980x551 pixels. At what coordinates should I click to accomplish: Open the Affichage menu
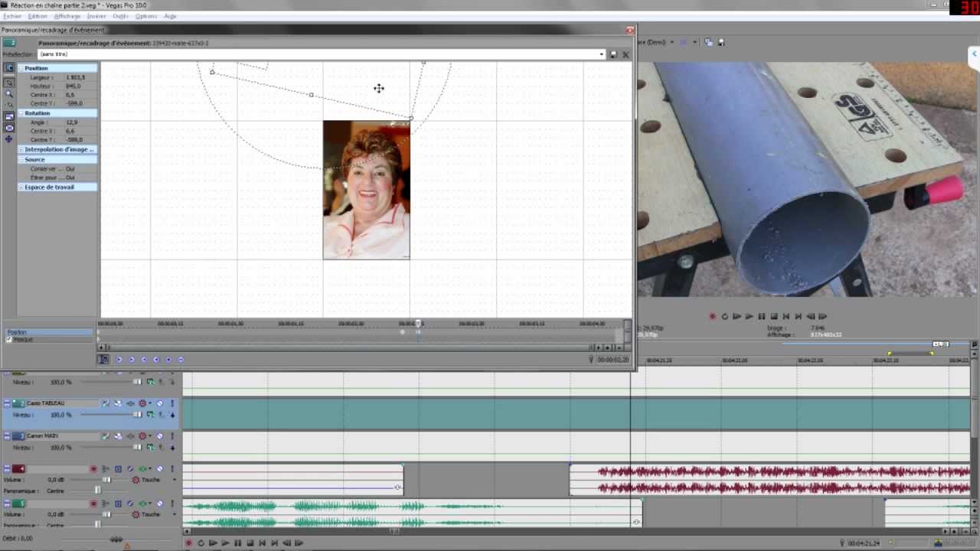(67, 16)
